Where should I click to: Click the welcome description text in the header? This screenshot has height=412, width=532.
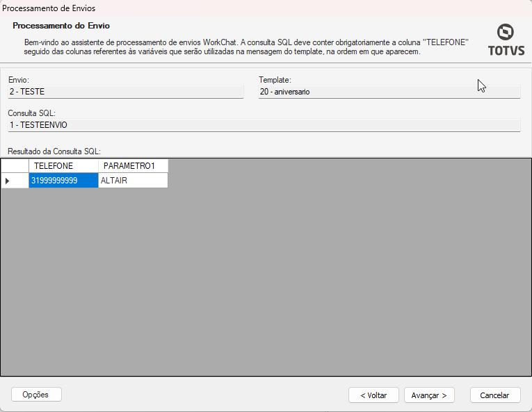click(243, 47)
